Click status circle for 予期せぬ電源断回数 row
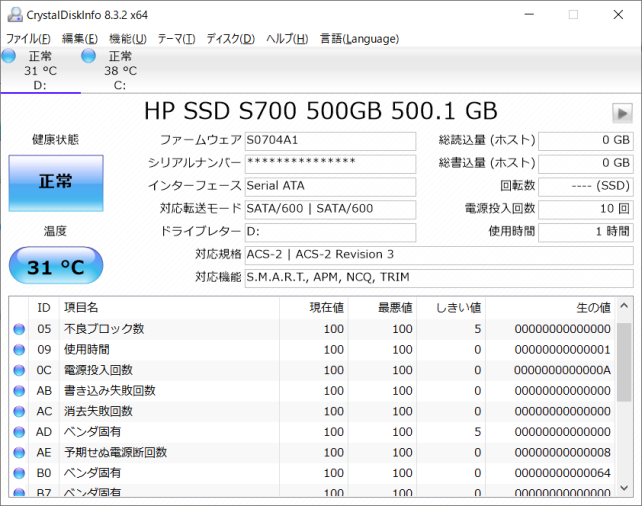The image size is (642, 506). coord(18,452)
